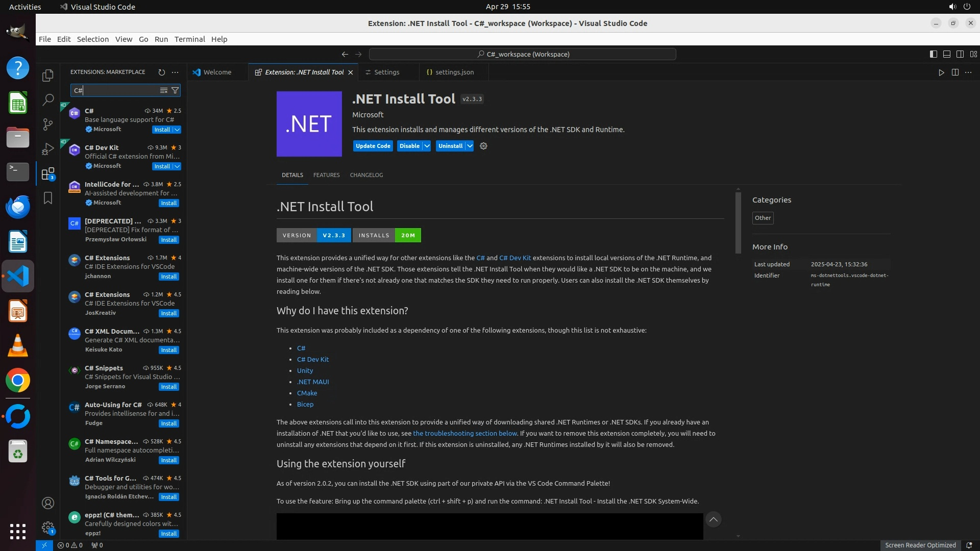Switch to the CHANGELOG tab
980x551 pixels.
(x=366, y=175)
